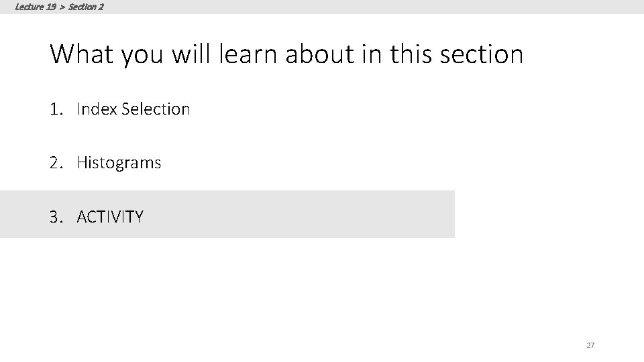Click the list number "1." marker
This screenshot has width=644, height=362.
tap(57, 109)
